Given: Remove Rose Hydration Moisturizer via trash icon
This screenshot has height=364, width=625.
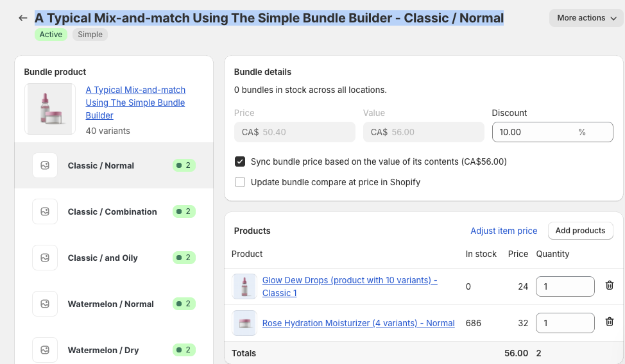Looking at the screenshot, I should (609, 322).
